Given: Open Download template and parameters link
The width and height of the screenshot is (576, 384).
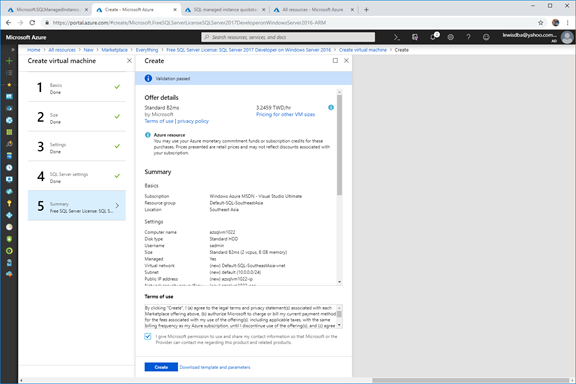Looking at the screenshot, I should tap(215, 367).
